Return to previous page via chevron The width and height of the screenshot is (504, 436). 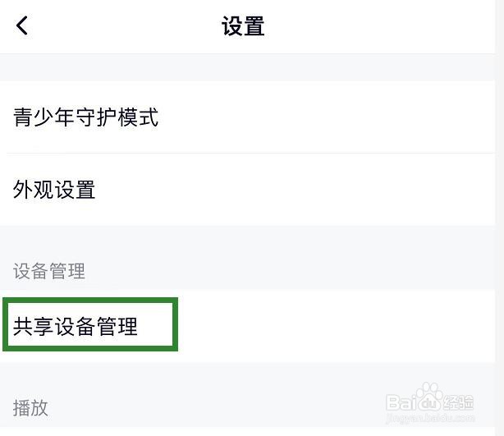[x=22, y=25]
